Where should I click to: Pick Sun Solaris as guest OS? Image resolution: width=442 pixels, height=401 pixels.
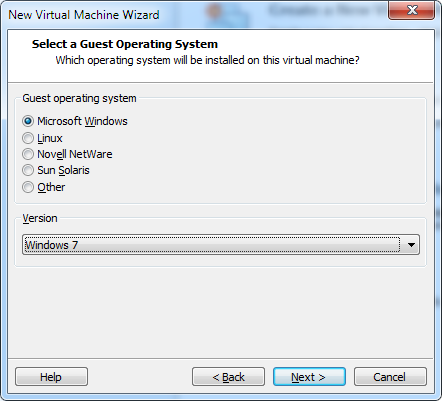tap(28, 170)
